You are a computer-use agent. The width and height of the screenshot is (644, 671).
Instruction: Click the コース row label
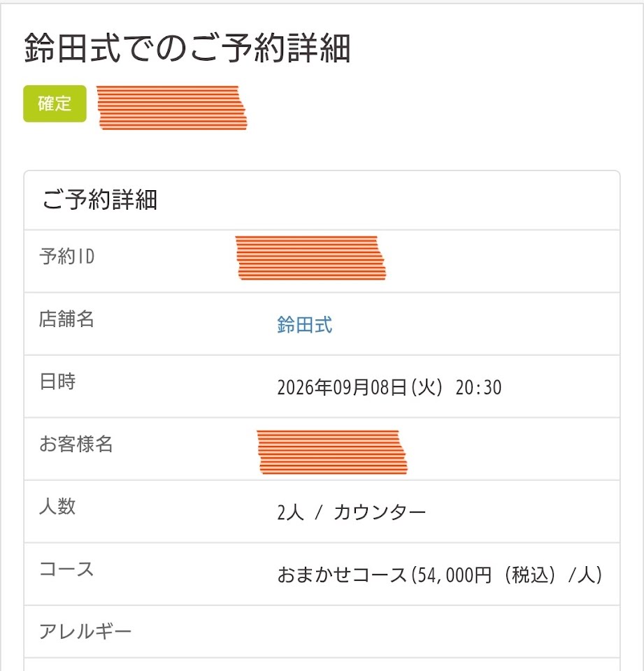(66, 570)
